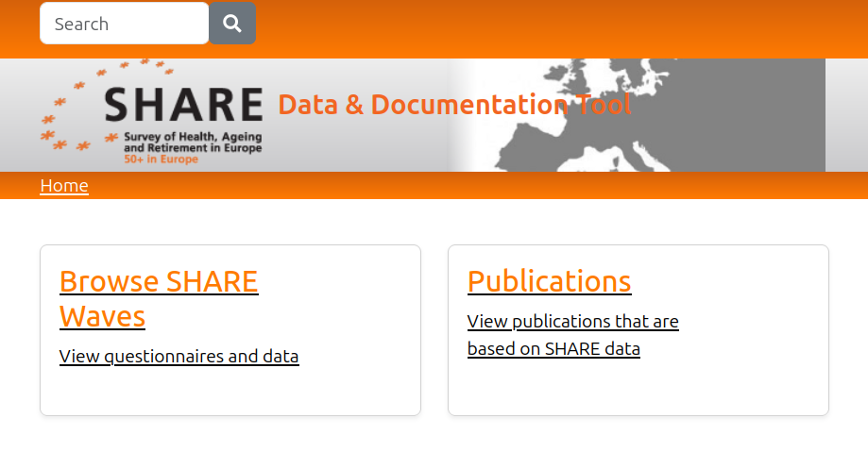
Task: Click the magnifying glass search button
Action: click(232, 24)
